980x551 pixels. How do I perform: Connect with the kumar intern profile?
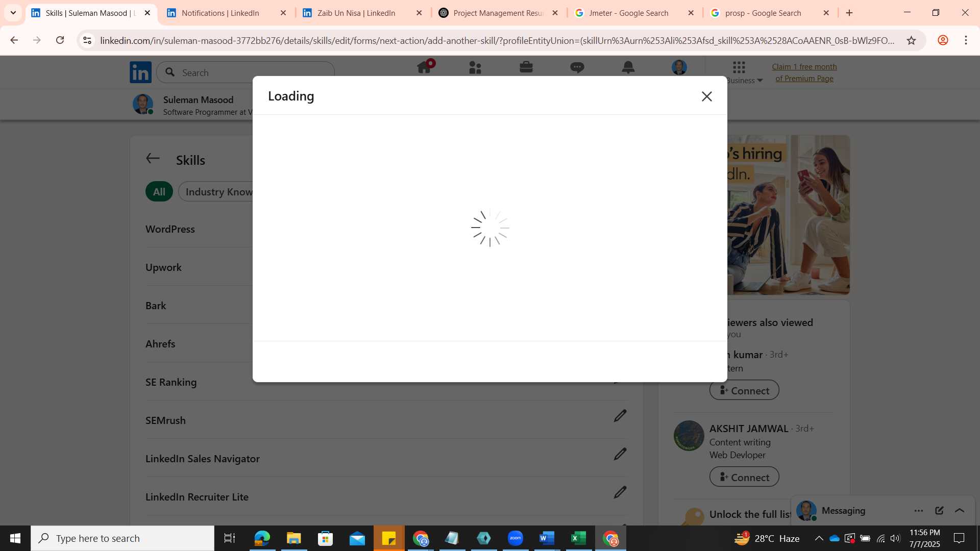coord(744,390)
